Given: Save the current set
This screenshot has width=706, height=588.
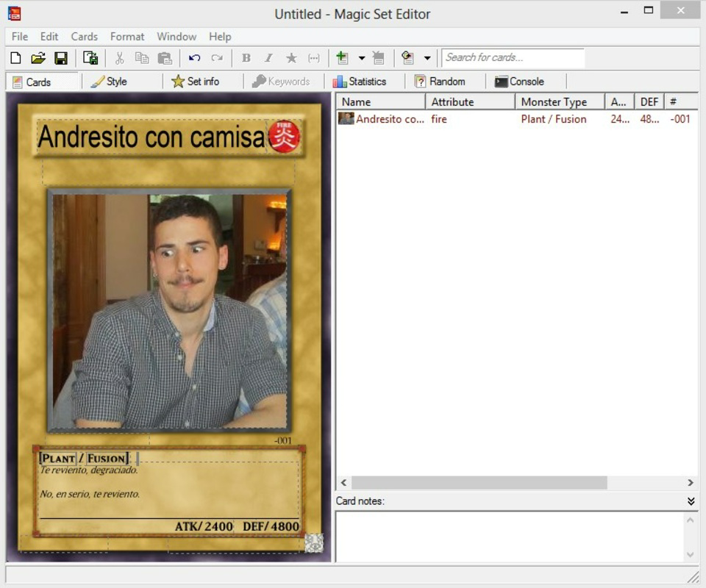Looking at the screenshot, I should pyautogui.click(x=63, y=57).
